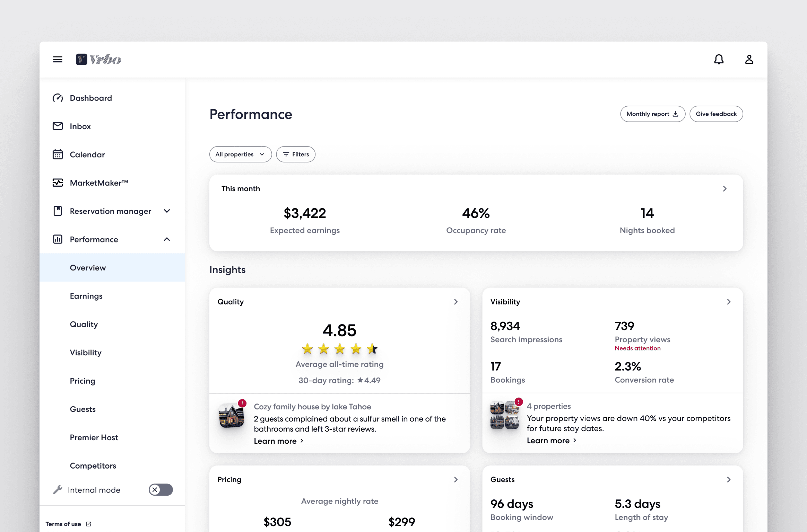
Task: Toggle Internal mode switch on
Action: click(x=160, y=489)
